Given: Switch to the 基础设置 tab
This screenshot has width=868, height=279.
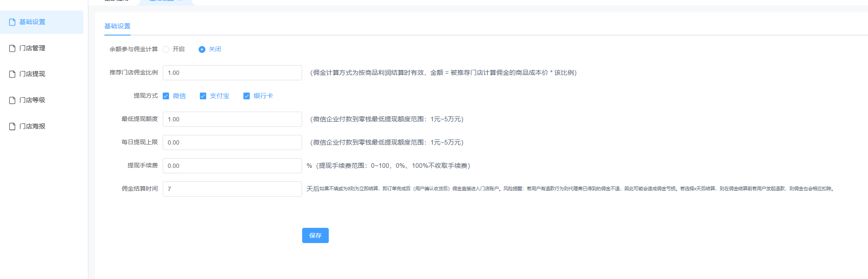Looking at the screenshot, I should click(x=117, y=26).
